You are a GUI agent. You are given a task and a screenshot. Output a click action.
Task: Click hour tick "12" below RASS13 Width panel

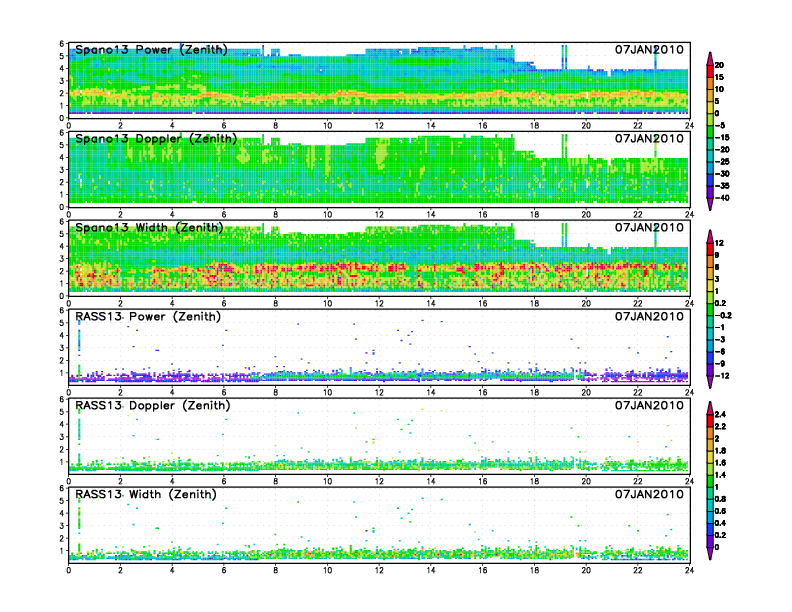click(x=379, y=571)
